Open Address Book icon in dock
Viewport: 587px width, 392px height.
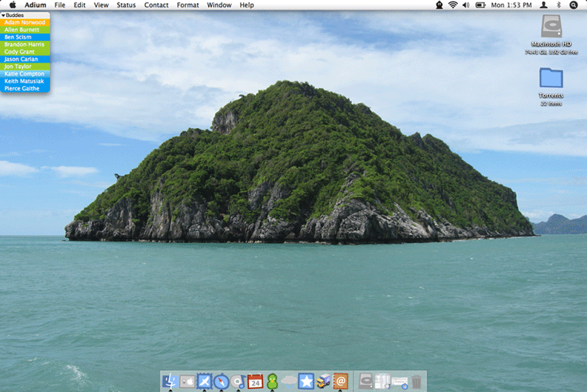coord(341,382)
